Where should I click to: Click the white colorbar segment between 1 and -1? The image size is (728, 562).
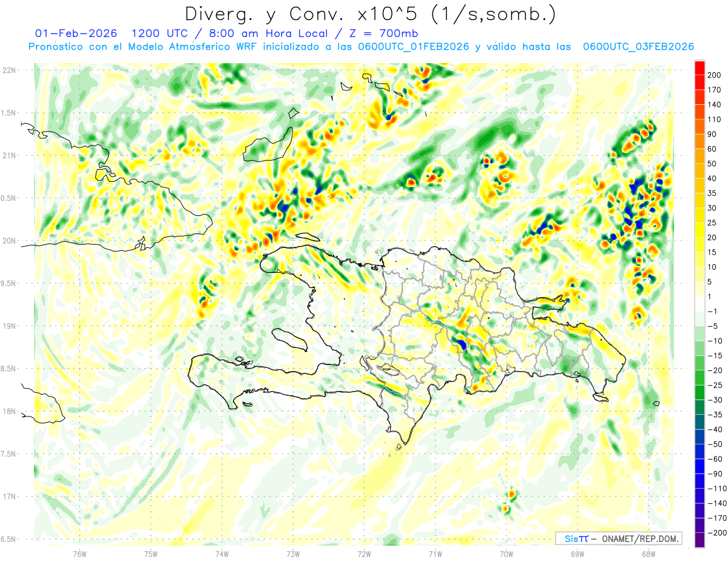699,304
